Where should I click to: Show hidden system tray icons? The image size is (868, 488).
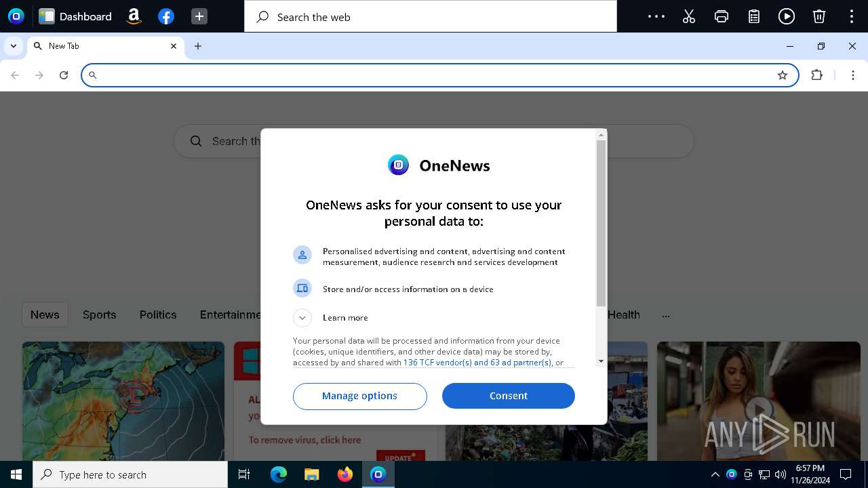(715, 474)
